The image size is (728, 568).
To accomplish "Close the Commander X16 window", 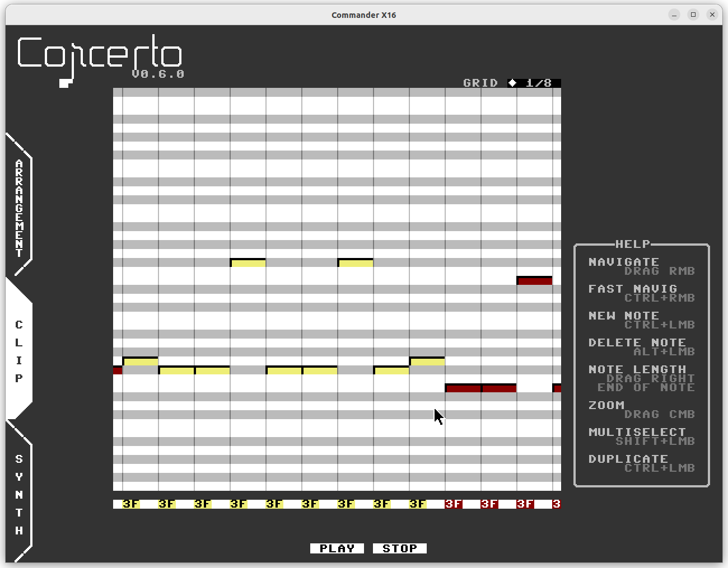I will (x=712, y=15).
